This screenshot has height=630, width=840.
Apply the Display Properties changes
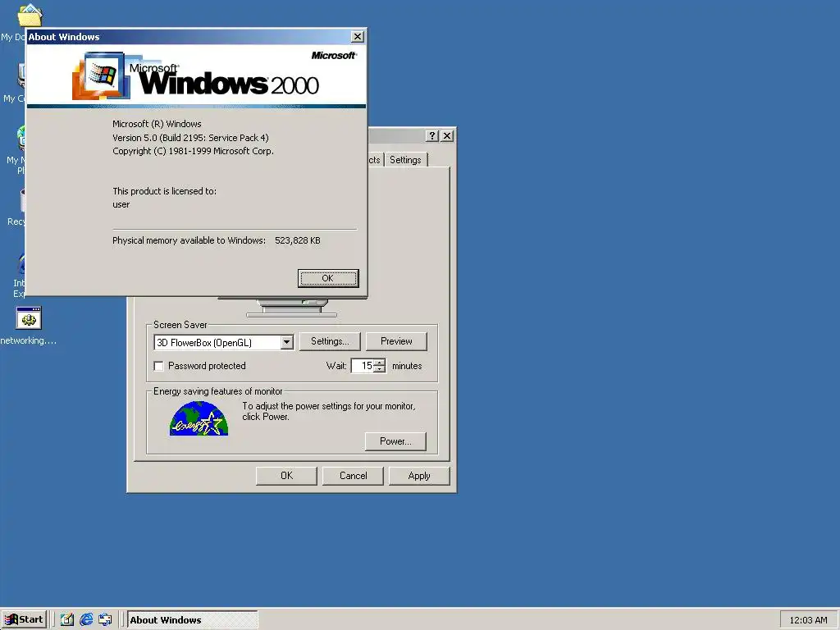pos(419,476)
